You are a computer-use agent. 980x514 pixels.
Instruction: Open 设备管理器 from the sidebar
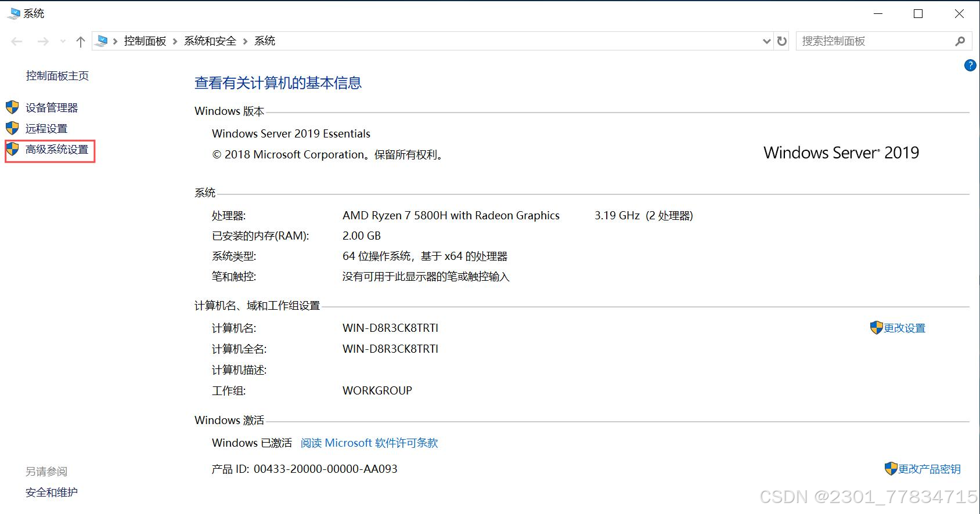(x=52, y=108)
